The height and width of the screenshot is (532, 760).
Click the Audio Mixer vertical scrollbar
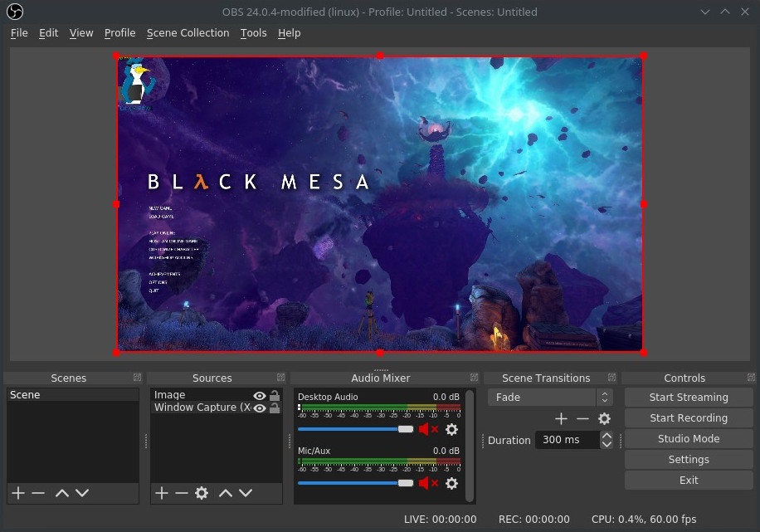[x=469, y=446]
